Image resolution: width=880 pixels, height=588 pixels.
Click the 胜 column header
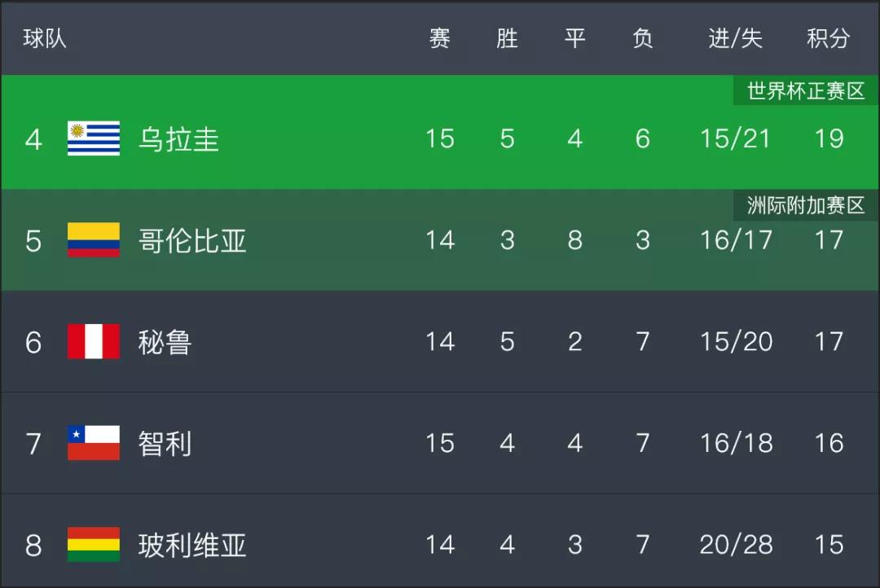pos(507,39)
